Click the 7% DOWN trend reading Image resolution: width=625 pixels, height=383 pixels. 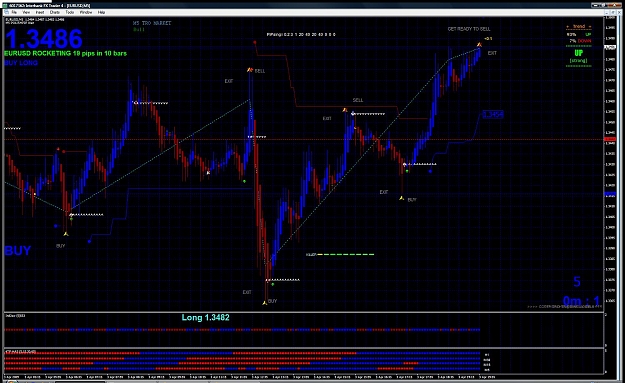tap(580, 41)
